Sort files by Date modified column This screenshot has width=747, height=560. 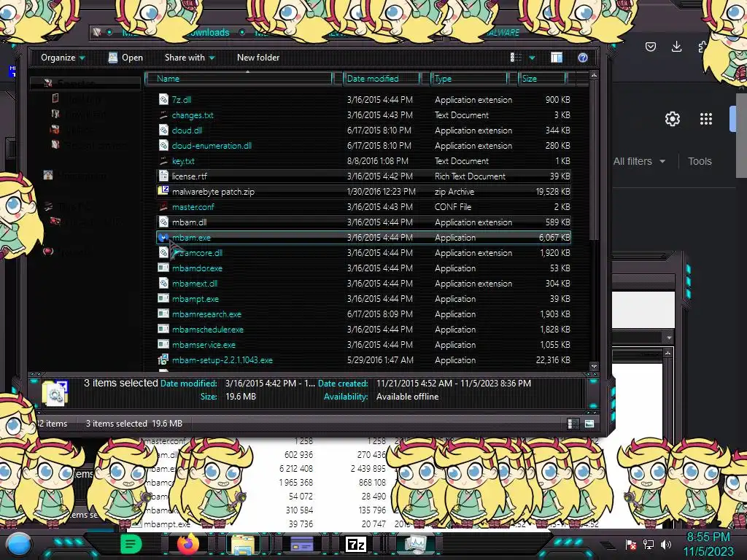tap(381, 79)
